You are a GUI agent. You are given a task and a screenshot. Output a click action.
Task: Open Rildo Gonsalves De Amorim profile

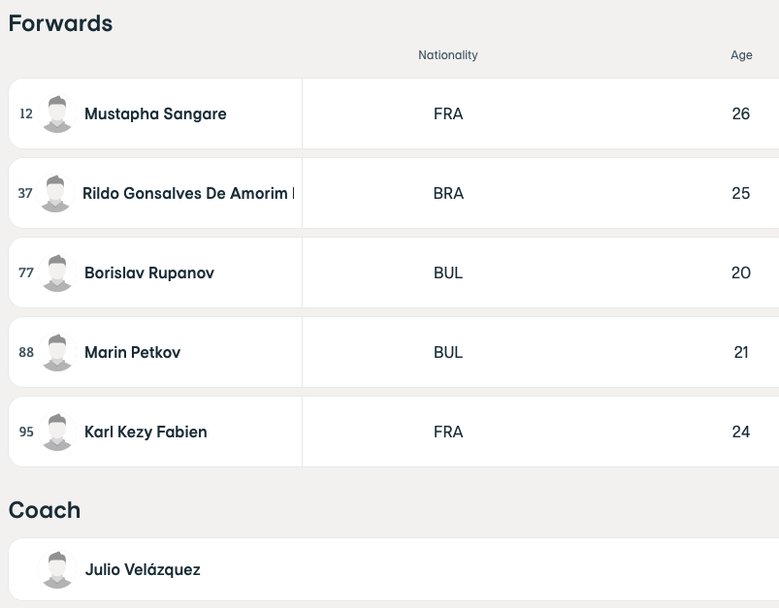point(186,193)
